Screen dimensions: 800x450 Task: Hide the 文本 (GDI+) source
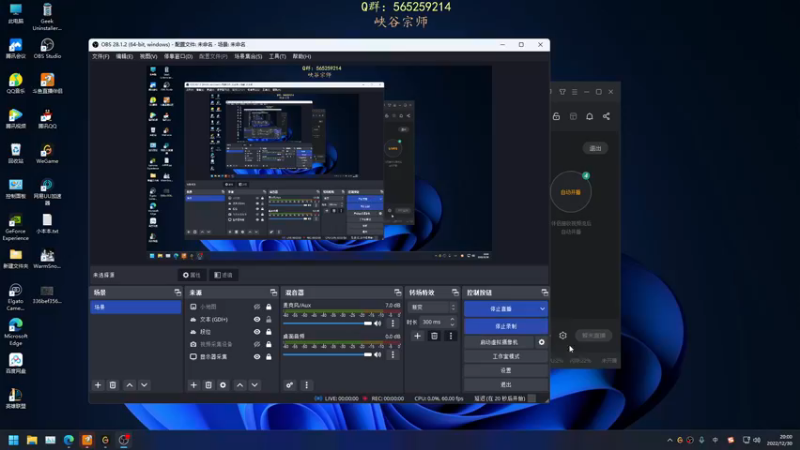click(x=257, y=319)
